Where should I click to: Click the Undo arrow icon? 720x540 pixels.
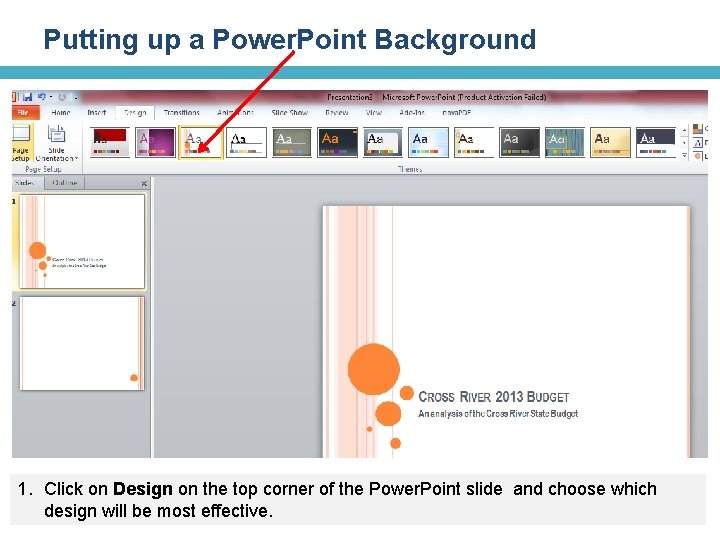point(41,97)
